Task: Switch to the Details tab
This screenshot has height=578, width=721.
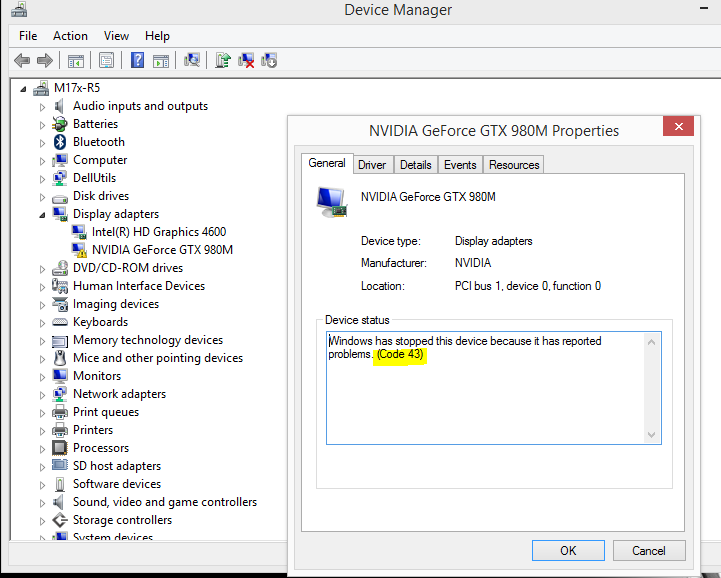Action: (416, 165)
